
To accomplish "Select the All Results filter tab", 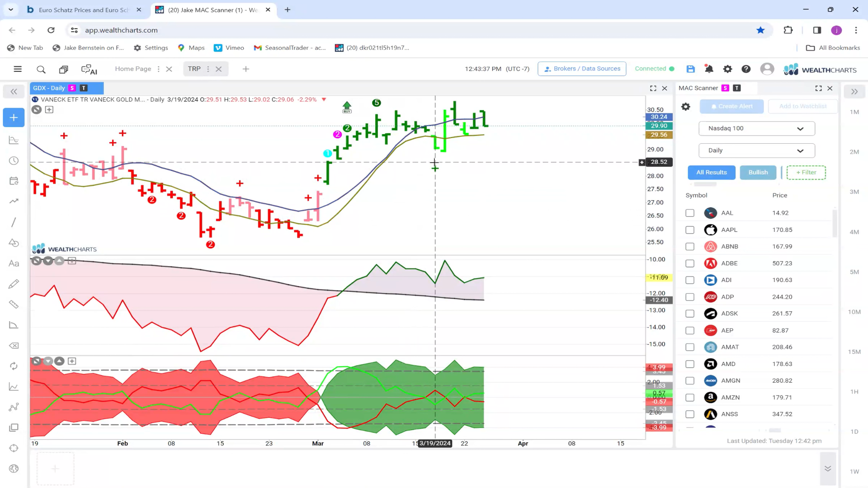I will pyautogui.click(x=712, y=172).
